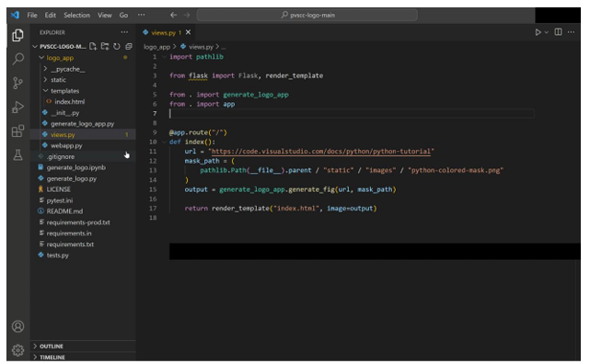The width and height of the screenshot is (590, 364).
Task: Collapse the templates folder
Action: click(x=45, y=90)
